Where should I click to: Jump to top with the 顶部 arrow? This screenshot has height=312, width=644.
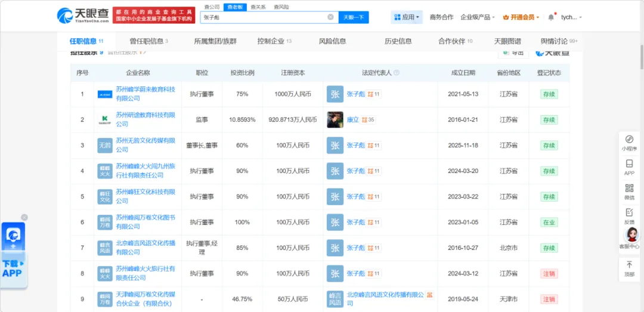click(629, 268)
